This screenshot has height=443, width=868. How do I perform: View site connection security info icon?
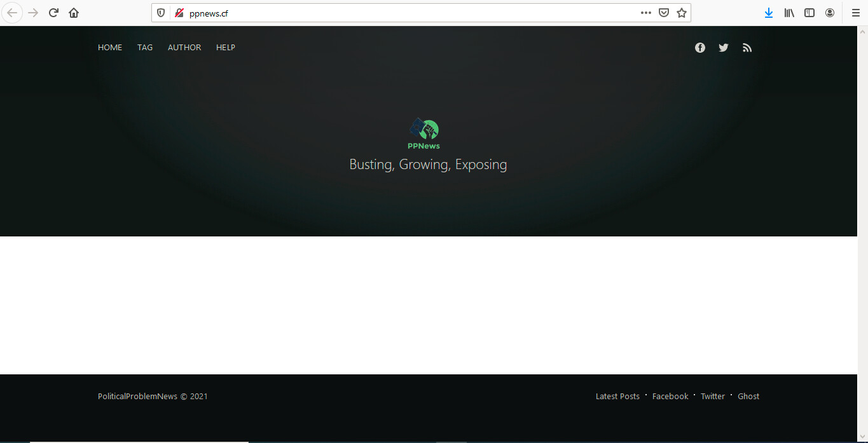point(179,13)
